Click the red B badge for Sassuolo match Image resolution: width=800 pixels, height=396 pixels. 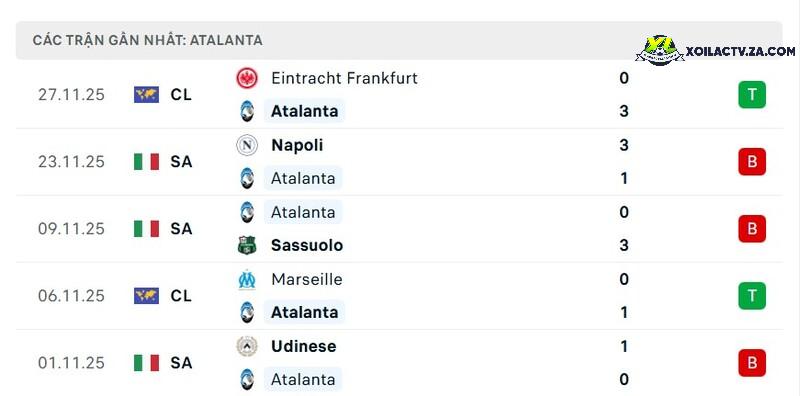click(752, 229)
